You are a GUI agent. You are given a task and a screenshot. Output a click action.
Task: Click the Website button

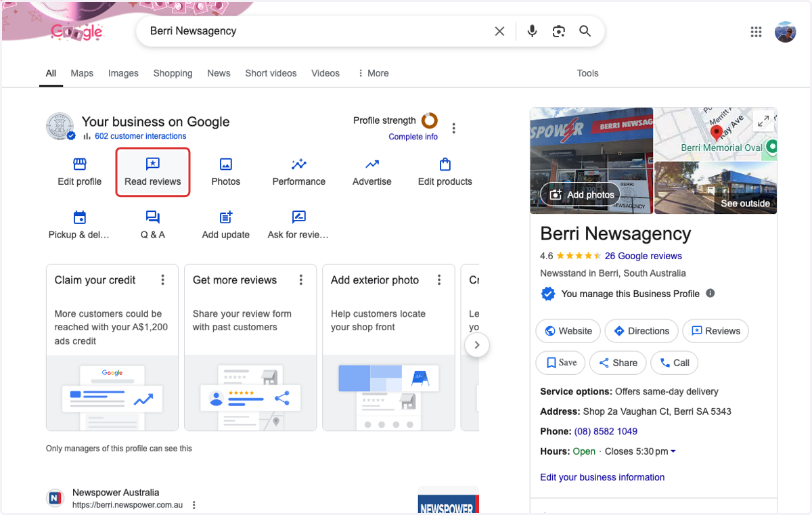[x=568, y=331]
